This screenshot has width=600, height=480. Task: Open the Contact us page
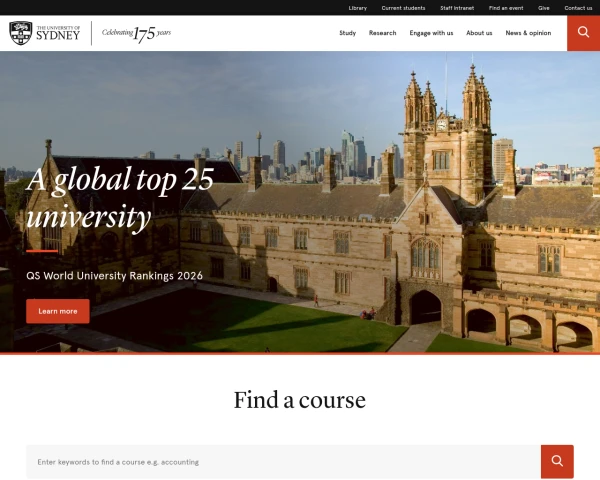pos(578,8)
